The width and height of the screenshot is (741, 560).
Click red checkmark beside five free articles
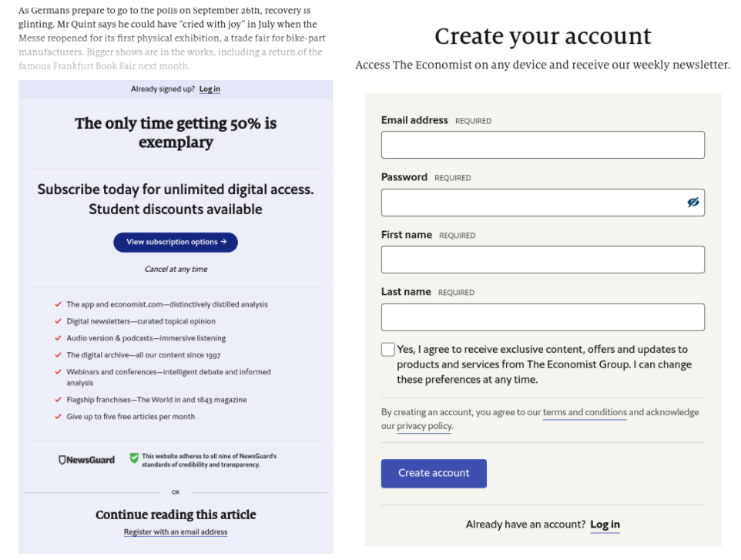pos(58,417)
